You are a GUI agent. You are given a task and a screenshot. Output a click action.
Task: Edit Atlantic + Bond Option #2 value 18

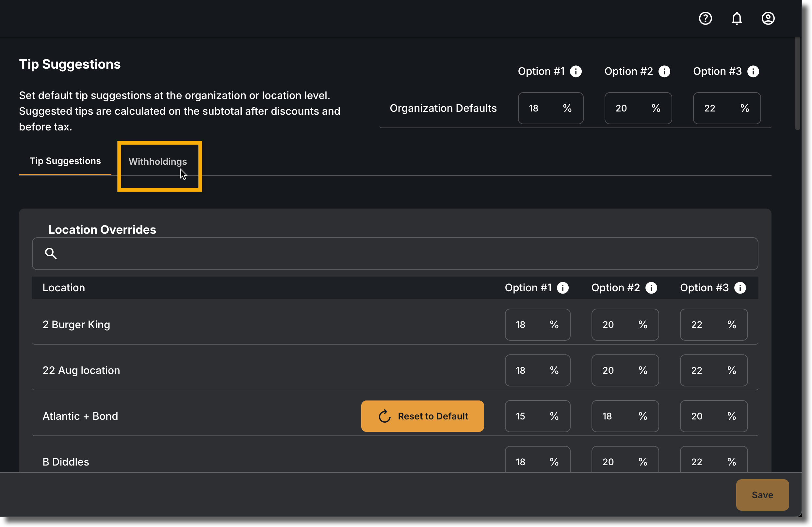click(625, 416)
